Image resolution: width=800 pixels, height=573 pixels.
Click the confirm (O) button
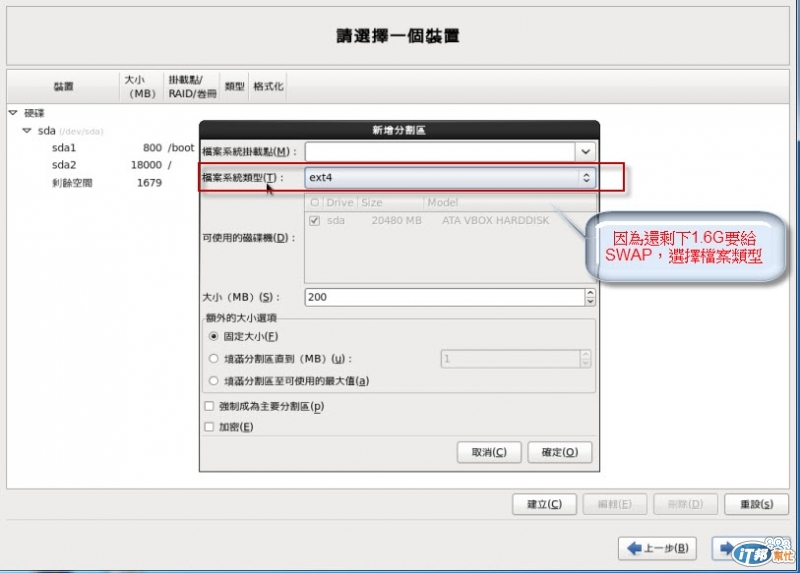click(560, 452)
